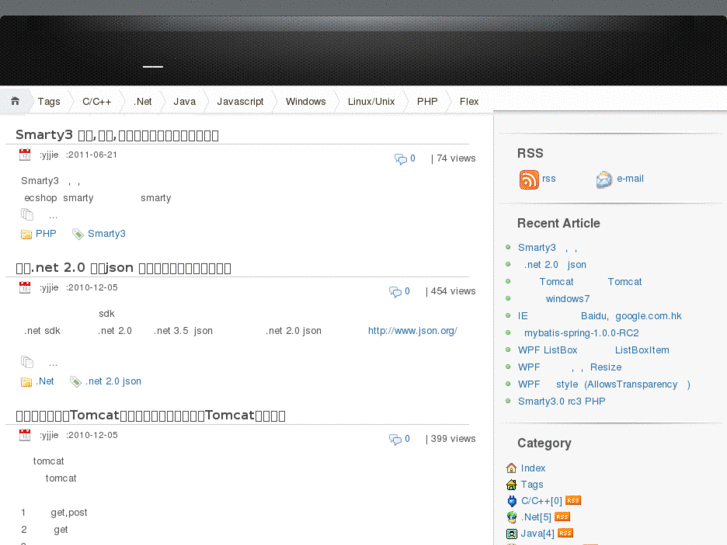
Task: Open .Net category link under json post
Action: click(x=45, y=381)
